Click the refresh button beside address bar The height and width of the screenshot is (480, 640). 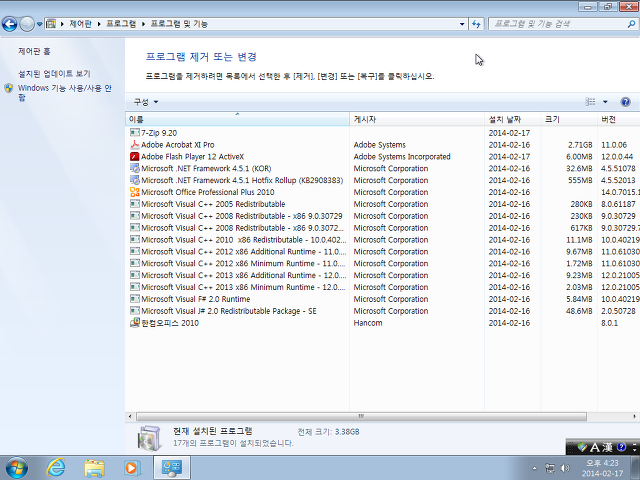pyautogui.click(x=476, y=24)
